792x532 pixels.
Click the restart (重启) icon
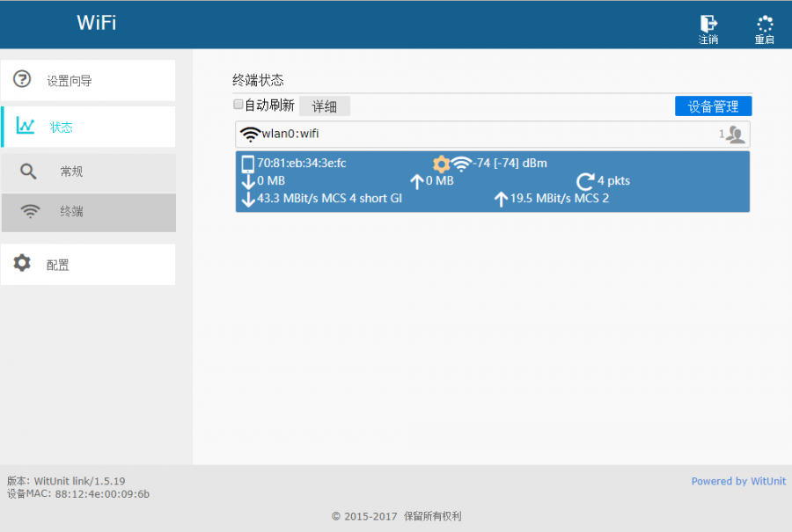click(765, 24)
